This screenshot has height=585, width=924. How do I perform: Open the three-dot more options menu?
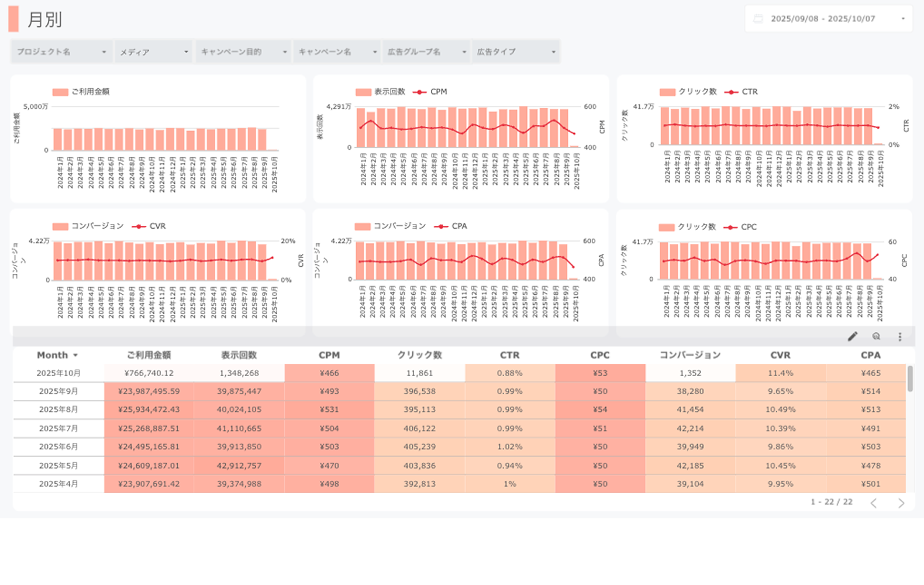tap(900, 336)
